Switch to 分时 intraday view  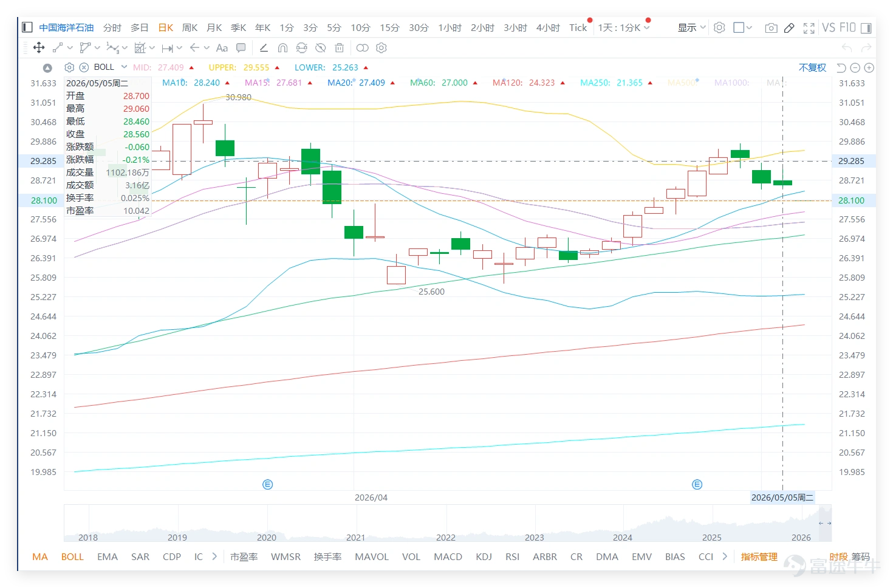112,27
